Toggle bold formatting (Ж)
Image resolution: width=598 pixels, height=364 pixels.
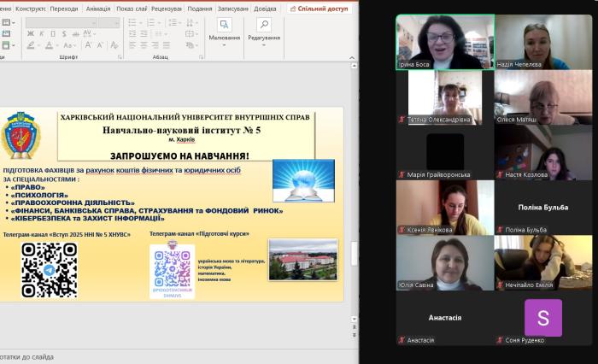point(30,34)
